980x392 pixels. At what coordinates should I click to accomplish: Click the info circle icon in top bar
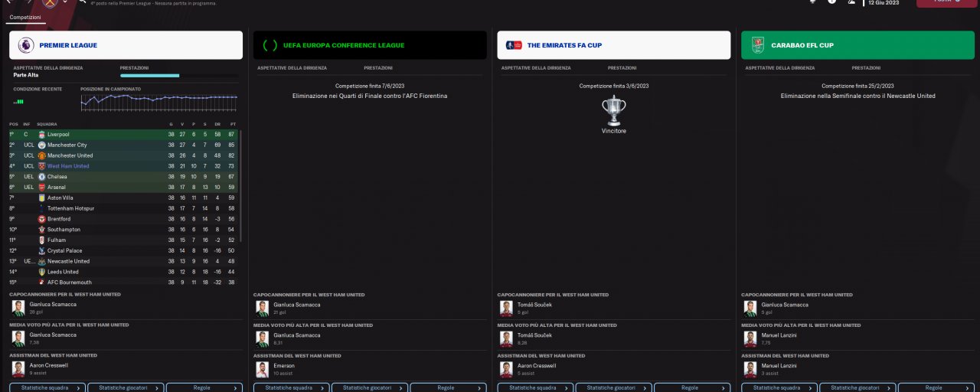pyautogui.click(x=831, y=2)
